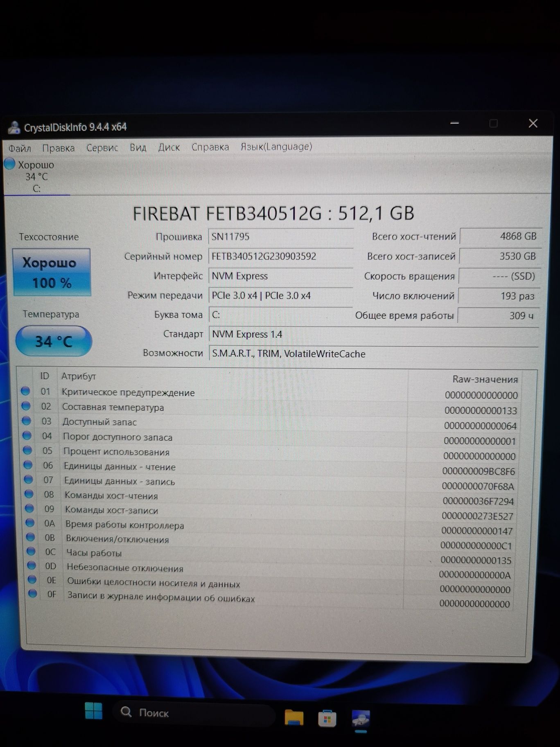Select the Время работы контроллера row

pyautogui.click(x=270, y=527)
